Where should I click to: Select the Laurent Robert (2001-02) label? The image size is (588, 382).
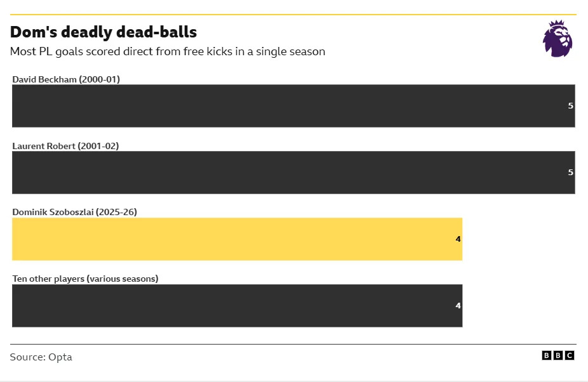tap(65, 146)
